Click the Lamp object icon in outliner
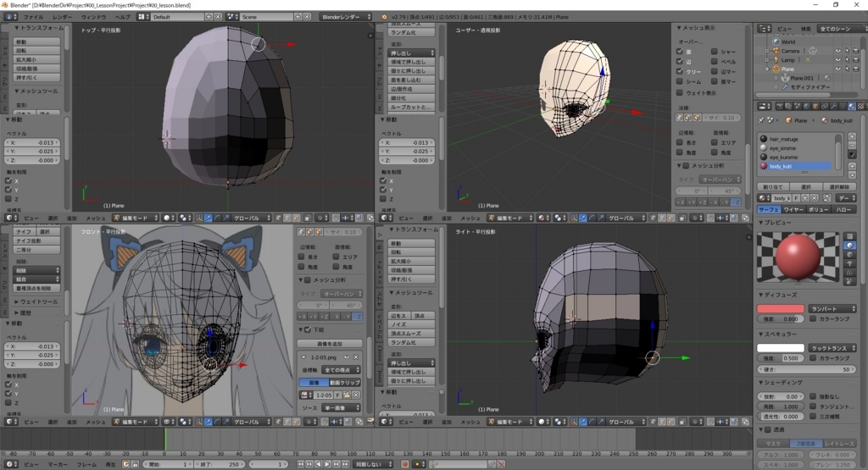868x470 pixels. (x=776, y=60)
